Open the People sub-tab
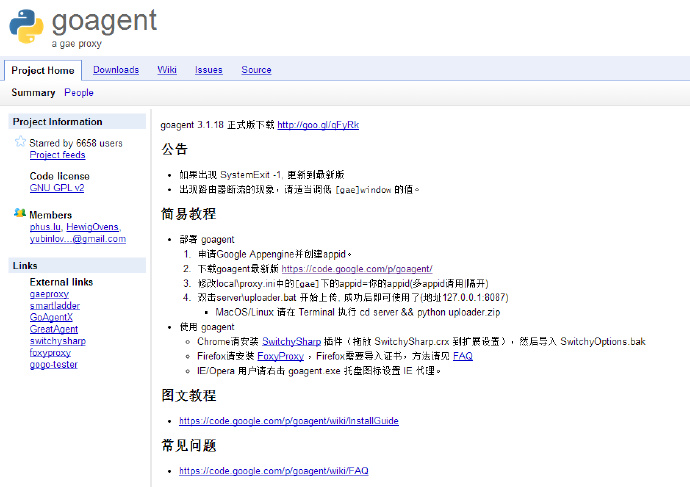This screenshot has height=487, width=690. click(x=79, y=92)
